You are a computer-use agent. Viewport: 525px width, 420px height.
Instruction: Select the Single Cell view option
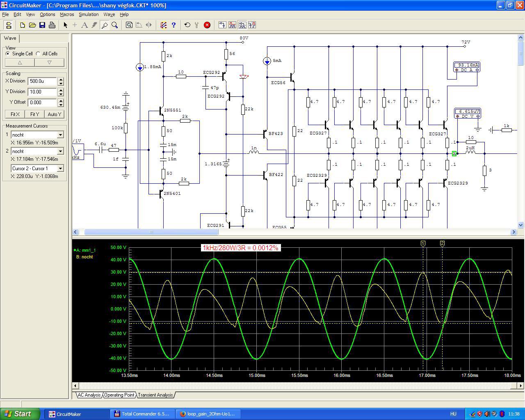pos(8,54)
